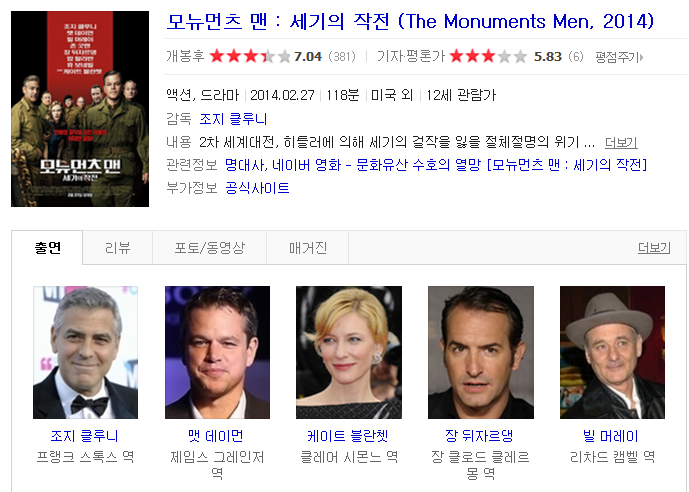Open 장 뒤자르댕 actor name link

(x=480, y=436)
